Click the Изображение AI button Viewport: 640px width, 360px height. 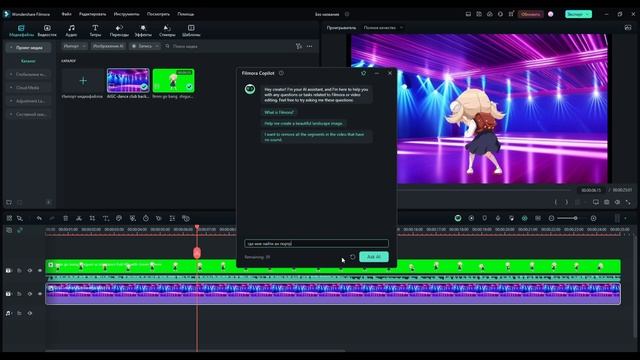click(108, 46)
